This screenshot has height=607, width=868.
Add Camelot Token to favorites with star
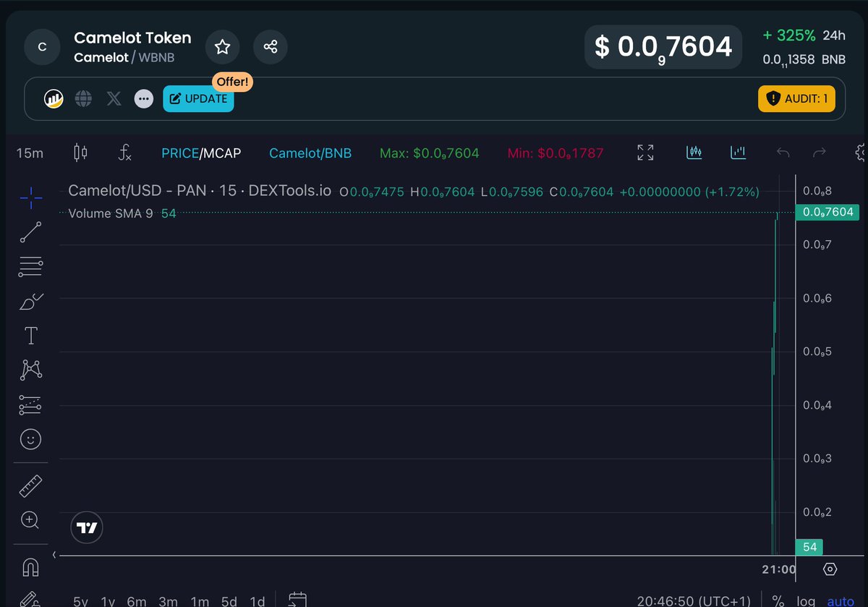point(223,47)
